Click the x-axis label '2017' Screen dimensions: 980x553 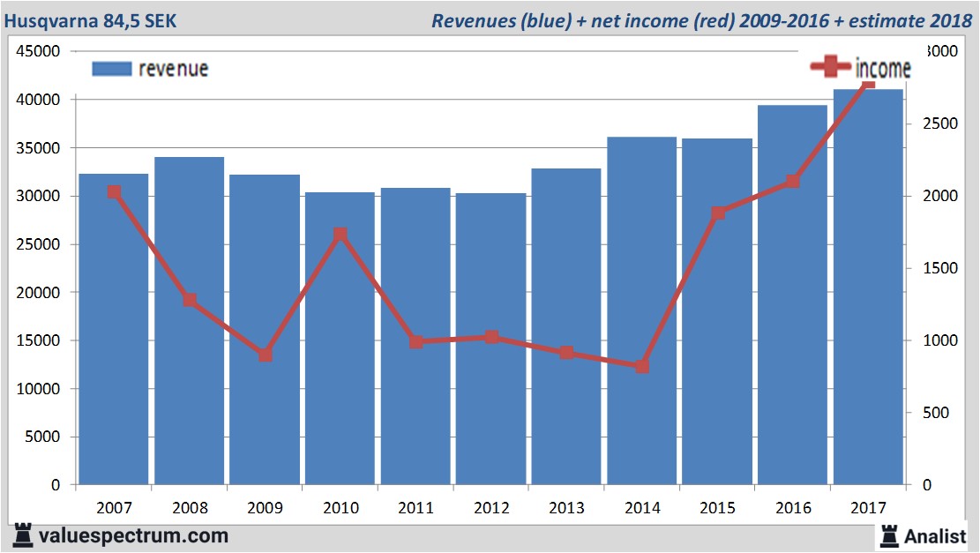point(868,508)
